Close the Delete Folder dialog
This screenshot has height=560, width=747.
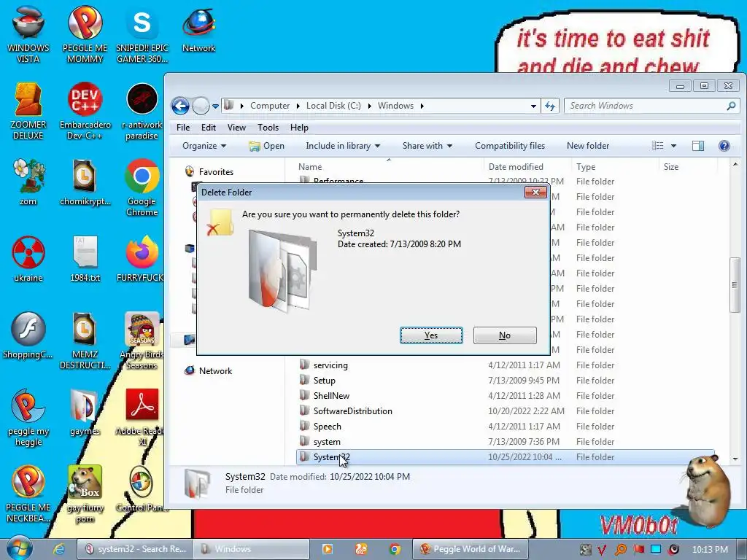click(535, 192)
